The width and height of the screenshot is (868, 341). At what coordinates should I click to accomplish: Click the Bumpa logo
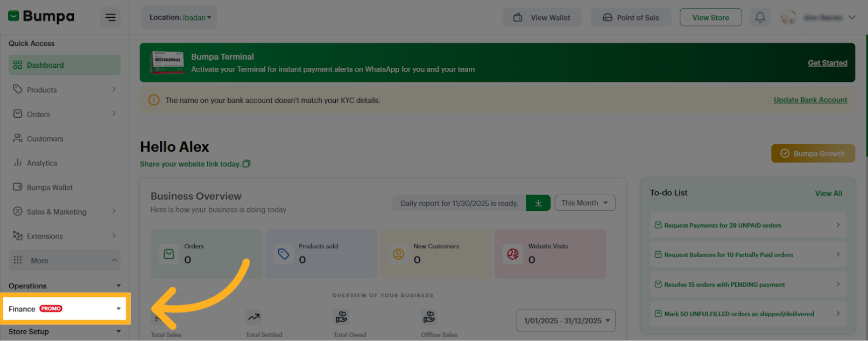(x=41, y=17)
